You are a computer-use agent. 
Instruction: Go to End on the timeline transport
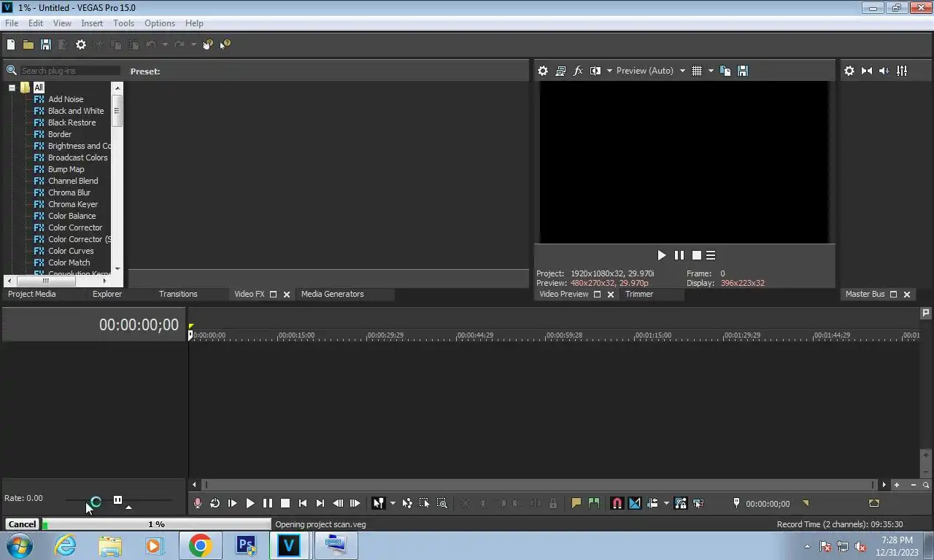pos(320,503)
